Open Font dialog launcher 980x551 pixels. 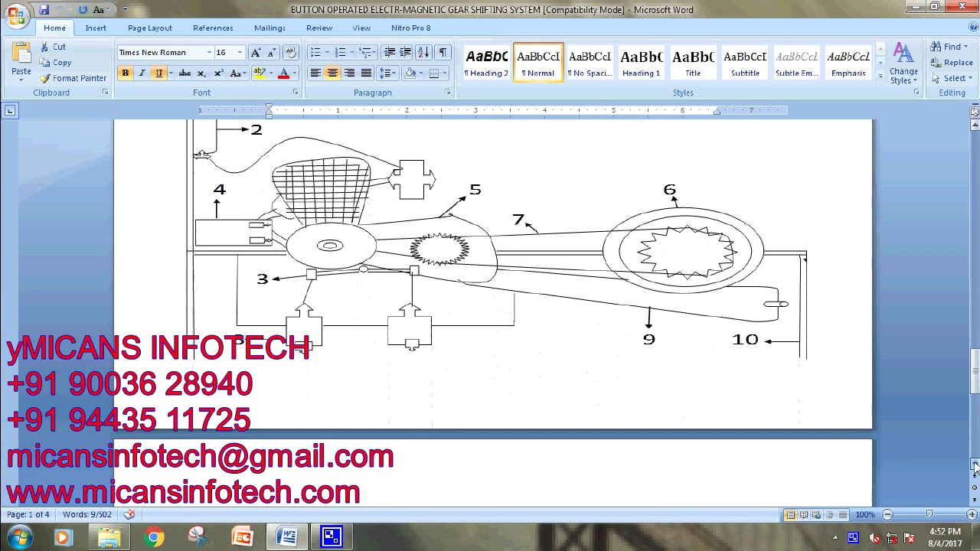click(x=295, y=93)
